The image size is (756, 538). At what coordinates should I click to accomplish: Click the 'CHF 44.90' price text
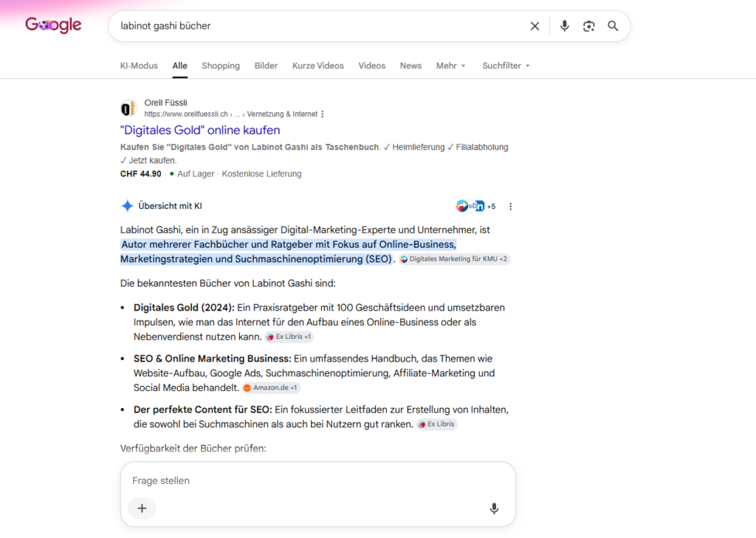tap(141, 173)
